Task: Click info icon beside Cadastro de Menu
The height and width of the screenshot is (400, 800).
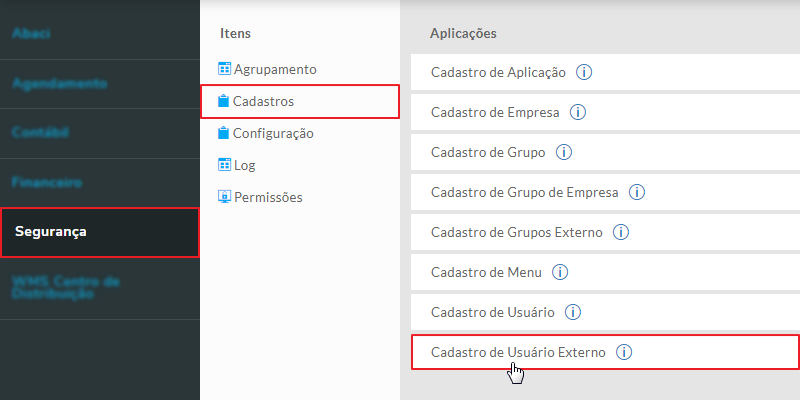Action: tap(560, 272)
